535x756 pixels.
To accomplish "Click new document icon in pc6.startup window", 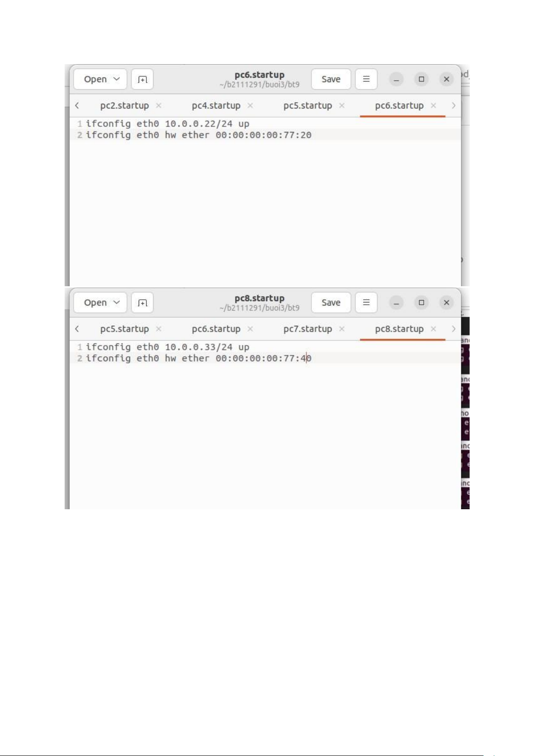I will coord(142,79).
